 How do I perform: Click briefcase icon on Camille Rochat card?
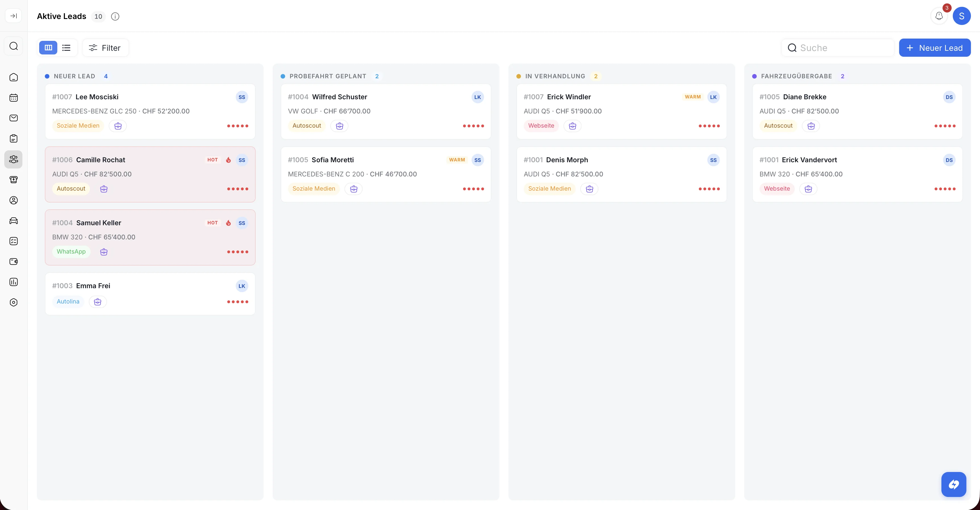click(104, 189)
